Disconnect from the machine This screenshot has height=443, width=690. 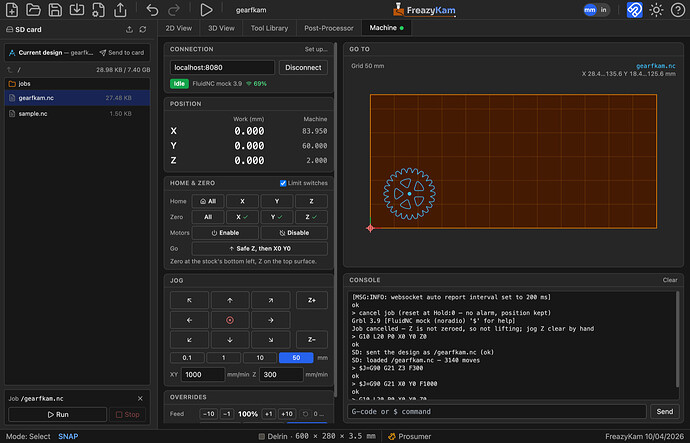pos(303,67)
